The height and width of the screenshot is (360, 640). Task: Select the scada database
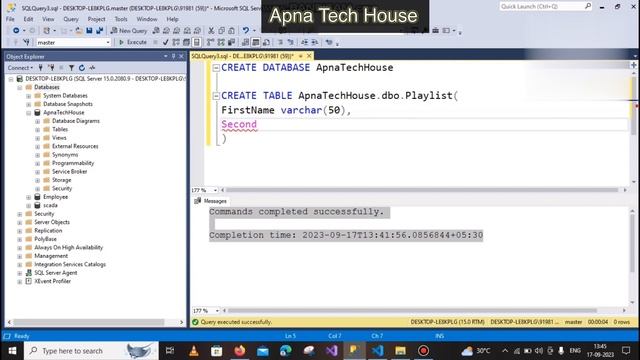click(50, 205)
